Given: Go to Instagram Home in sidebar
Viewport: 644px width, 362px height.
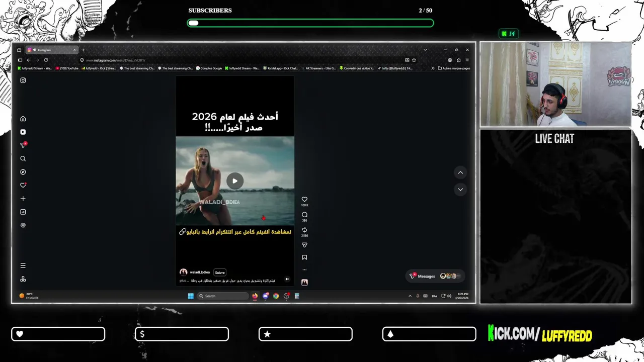Looking at the screenshot, I should coord(23,119).
